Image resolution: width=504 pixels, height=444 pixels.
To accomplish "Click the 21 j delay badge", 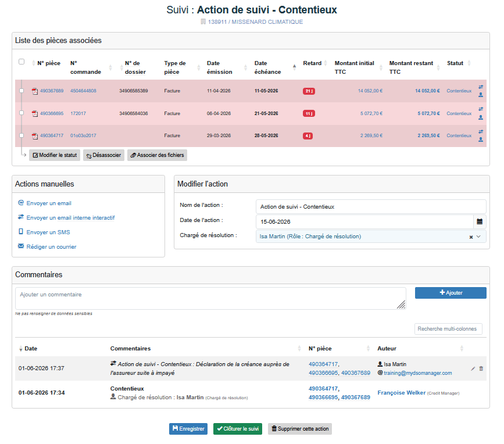I will (x=309, y=91).
